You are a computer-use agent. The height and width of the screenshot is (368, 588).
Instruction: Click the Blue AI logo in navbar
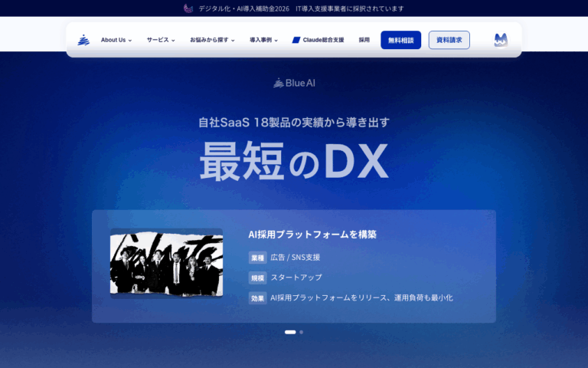83,40
